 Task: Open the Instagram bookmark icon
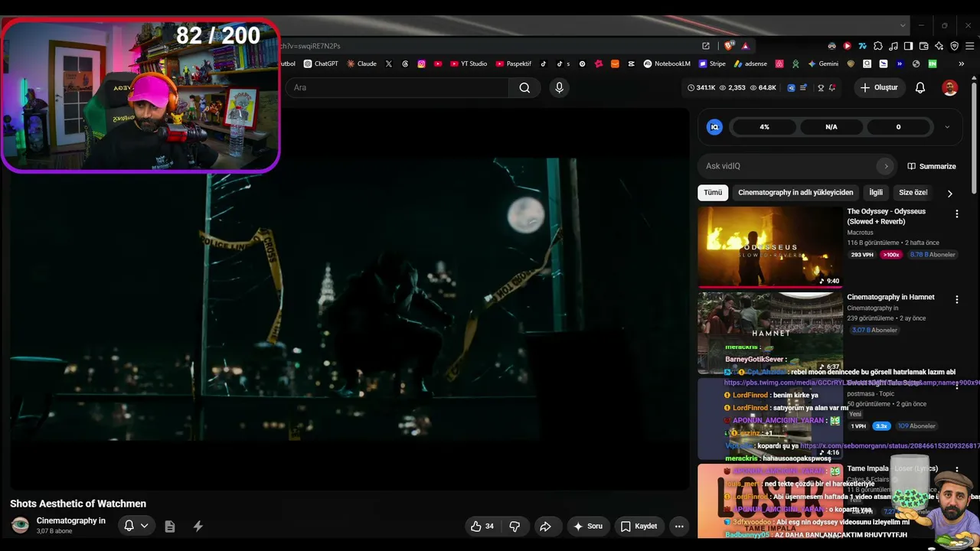pyautogui.click(x=421, y=64)
